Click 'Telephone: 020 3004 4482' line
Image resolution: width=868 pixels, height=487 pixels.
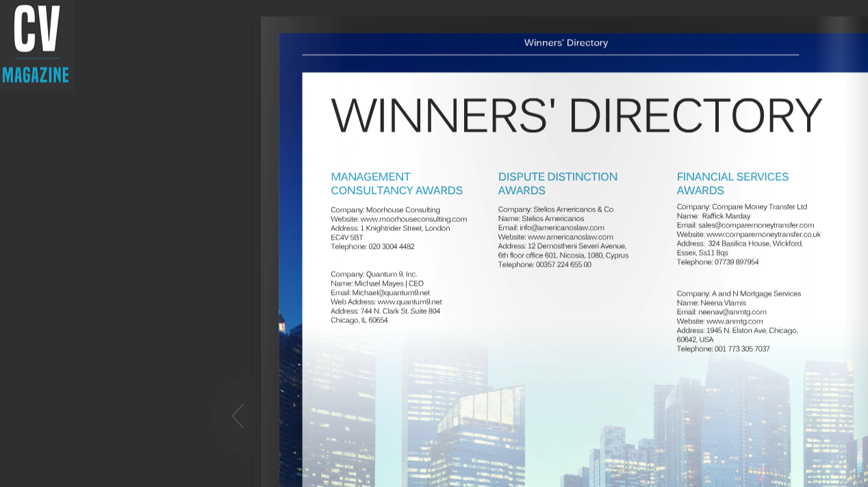pyautogui.click(x=372, y=246)
